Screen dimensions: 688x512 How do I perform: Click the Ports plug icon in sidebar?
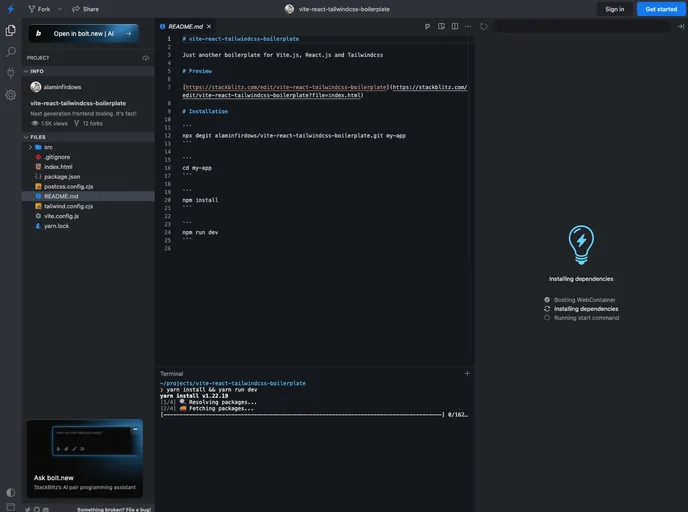point(11,73)
